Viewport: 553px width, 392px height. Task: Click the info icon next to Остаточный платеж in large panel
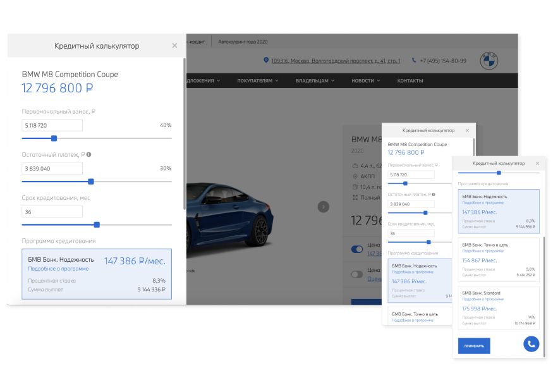(x=89, y=154)
